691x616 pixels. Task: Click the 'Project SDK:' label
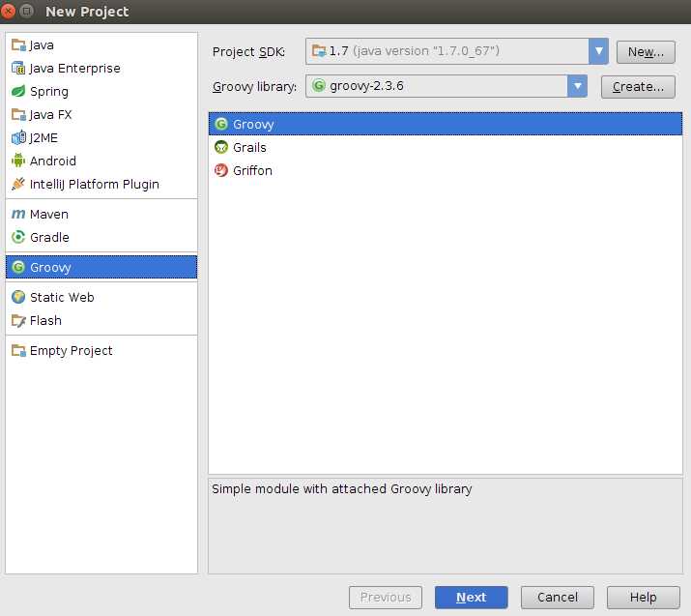point(248,51)
